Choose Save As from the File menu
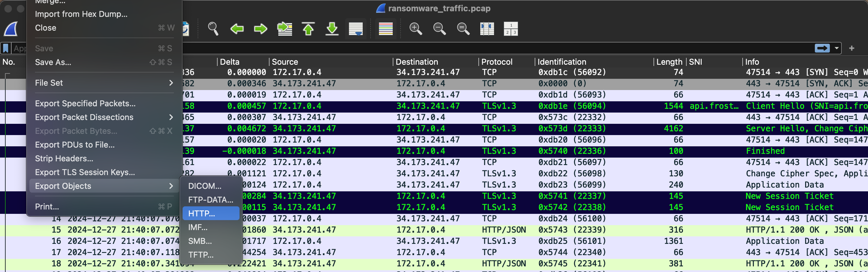Image resolution: width=868 pixels, height=272 pixels. (x=104, y=62)
